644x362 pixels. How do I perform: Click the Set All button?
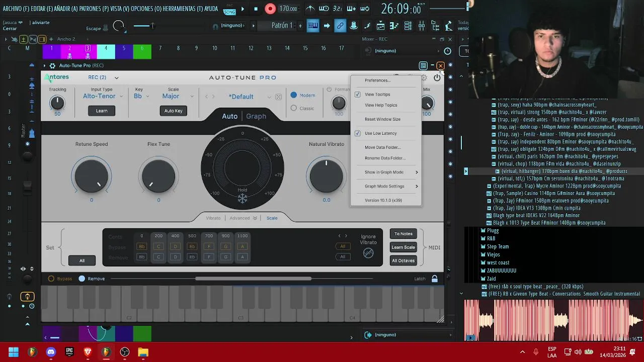coord(82,260)
